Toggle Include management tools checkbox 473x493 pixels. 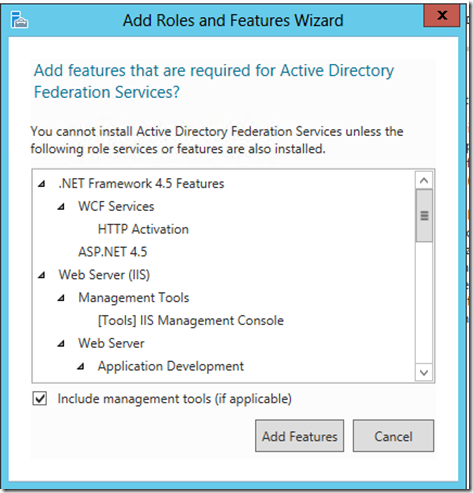[x=40, y=399]
